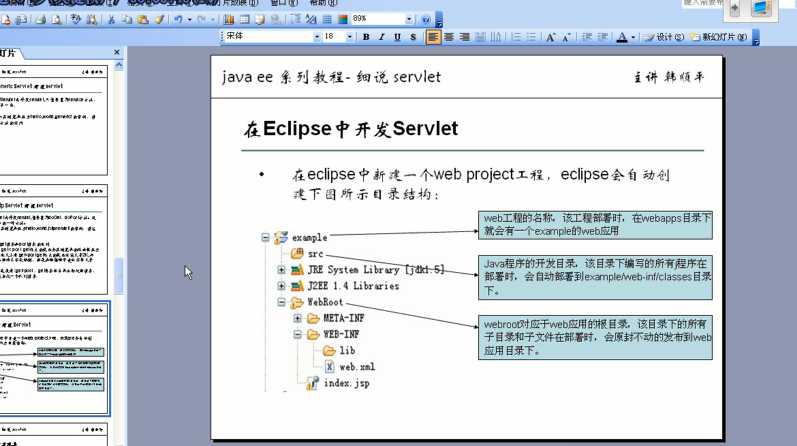Viewport: 797px width, 446px height.
Task: Apply distributed alignment to the text
Action: (x=480, y=37)
